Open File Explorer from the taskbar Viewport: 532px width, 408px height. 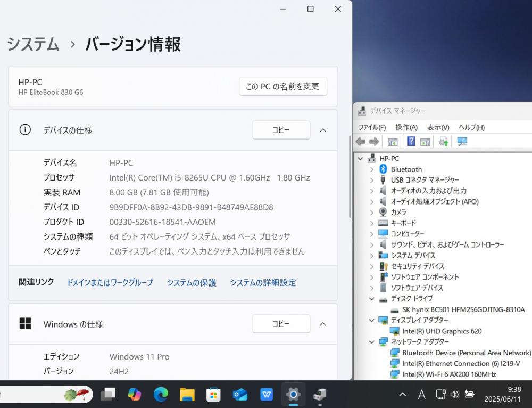pos(187,395)
